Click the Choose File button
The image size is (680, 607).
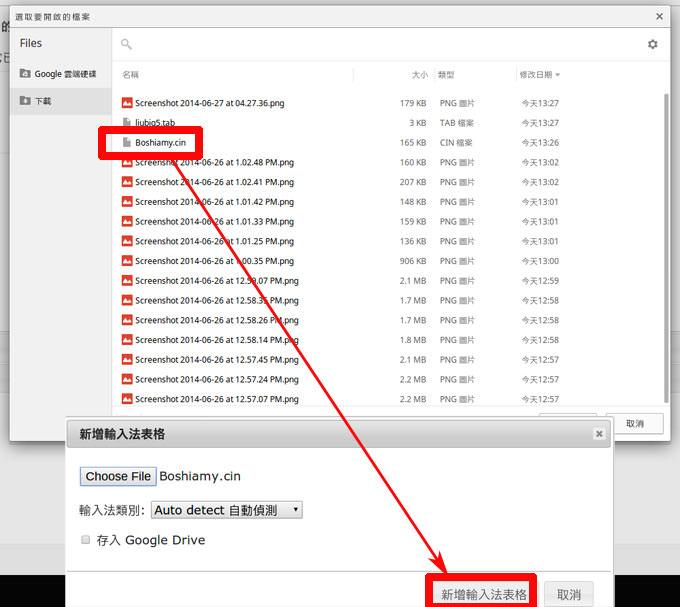point(118,477)
